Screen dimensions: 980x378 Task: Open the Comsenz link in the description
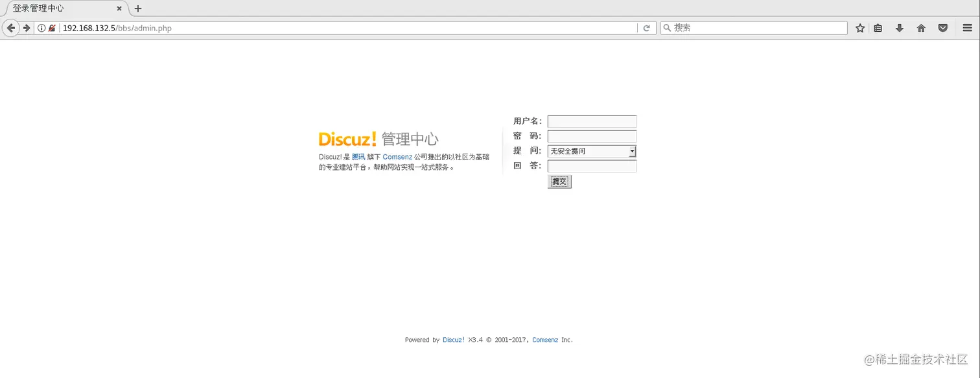coord(397,158)
